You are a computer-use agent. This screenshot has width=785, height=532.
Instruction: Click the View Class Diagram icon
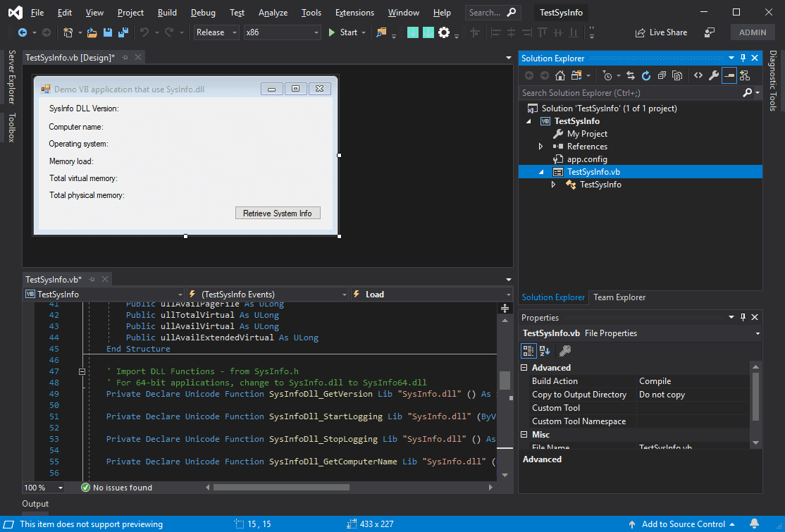click(745, 75)
